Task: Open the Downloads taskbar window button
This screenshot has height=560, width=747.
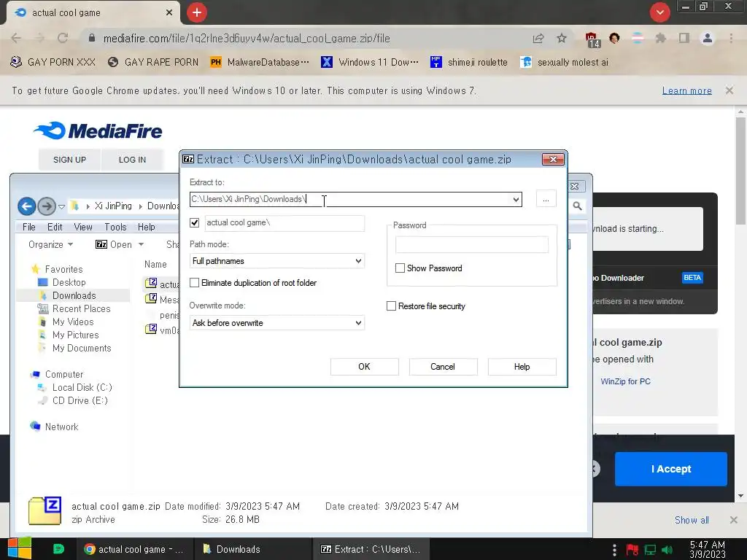Action: pyautogui.click(x=253, y=549)
